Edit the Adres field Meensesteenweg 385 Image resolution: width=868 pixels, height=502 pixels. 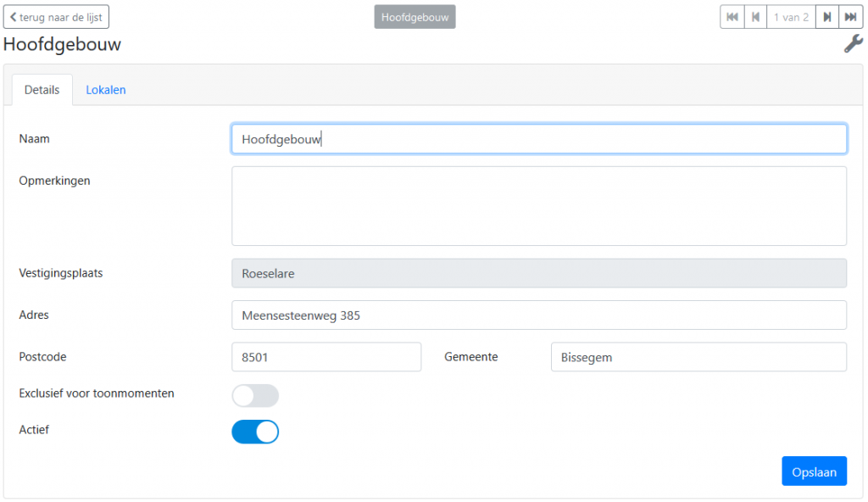click(x=539, y=315)
